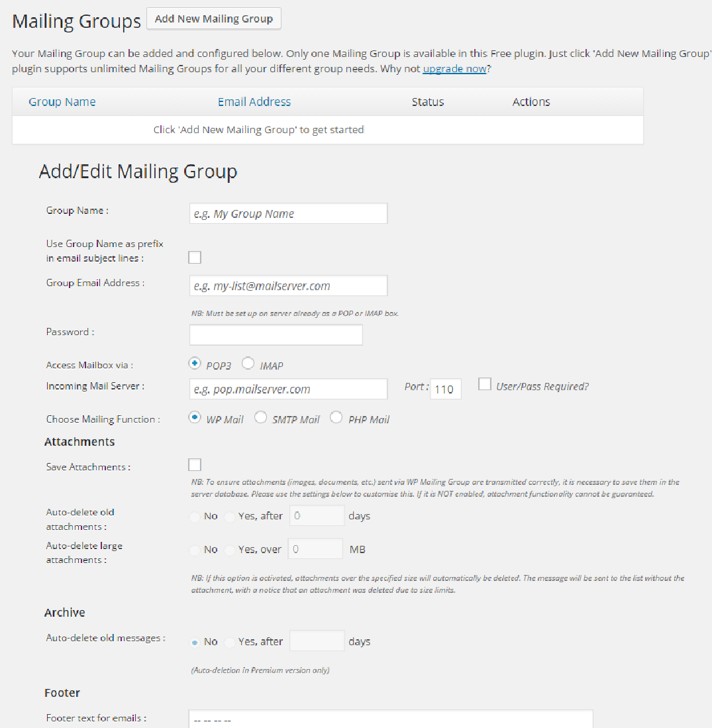Select Yes for auto-delete old attachments
This screenshot has height=728, width=712.
229,517
